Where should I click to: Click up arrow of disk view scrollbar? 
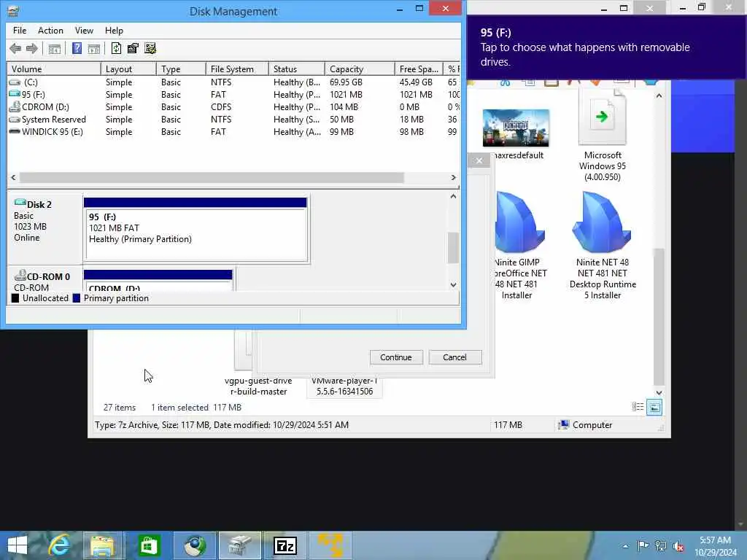[453, 196]
